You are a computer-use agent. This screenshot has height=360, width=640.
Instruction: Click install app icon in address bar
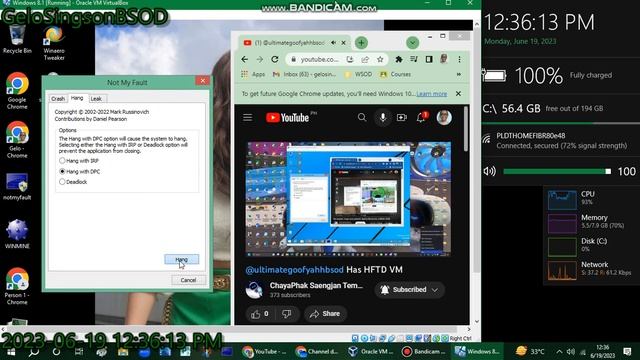pos(350,60)
